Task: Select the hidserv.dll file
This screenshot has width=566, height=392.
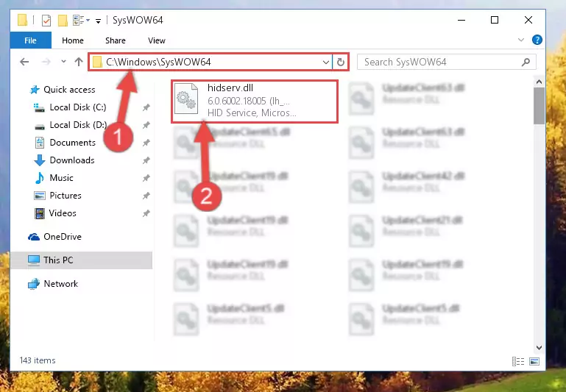Action: coord(255,101)
